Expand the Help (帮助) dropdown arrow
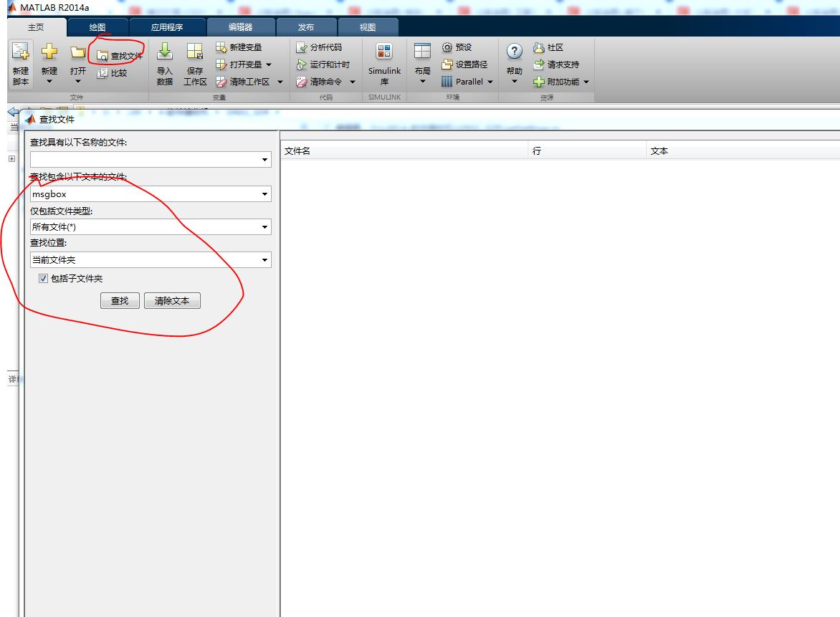 (515, 82)
